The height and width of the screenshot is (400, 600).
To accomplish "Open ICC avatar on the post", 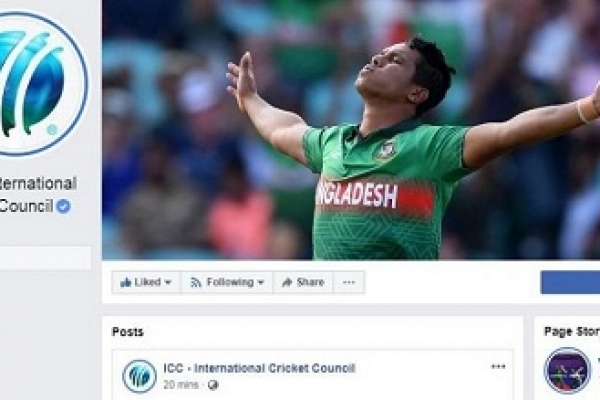I will point(139,376).
